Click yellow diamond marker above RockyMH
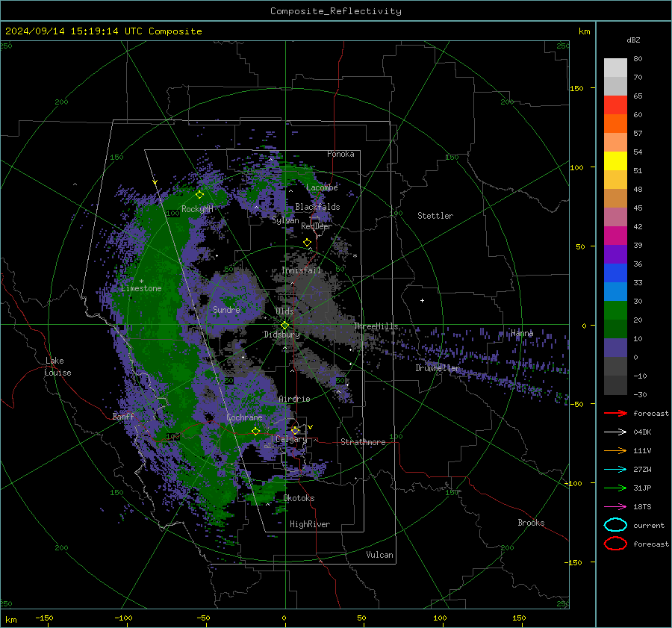 point(199,195)
